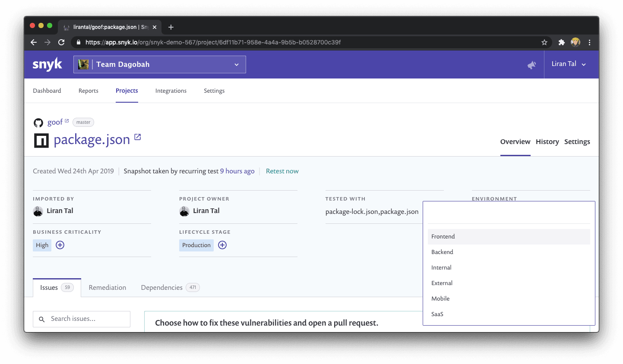Image resolution: width=623 pixels, height=364 pixels.
Task: Switch to the Dependencies tab
Action: click(170, 288)
